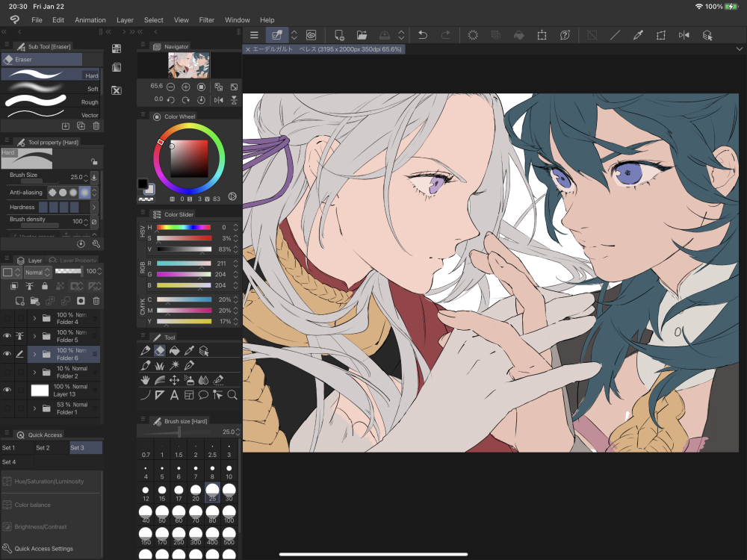Create new raster layer
The width and height of the screenshot is (747, 560).
19,301
